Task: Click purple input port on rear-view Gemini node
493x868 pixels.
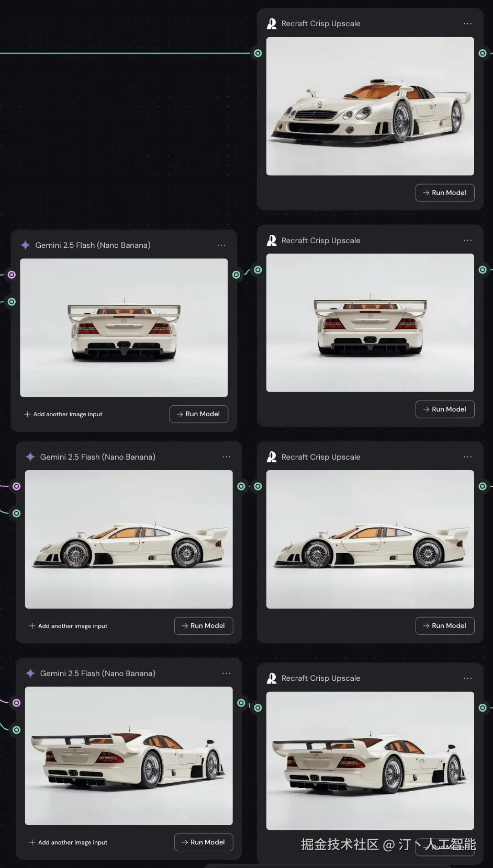Action: (12, 275)
